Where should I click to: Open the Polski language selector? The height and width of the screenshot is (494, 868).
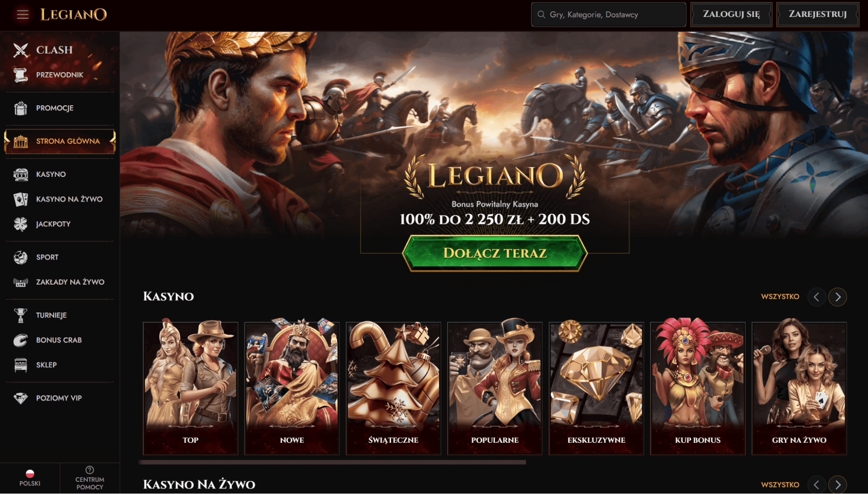(x=30, y=478)
